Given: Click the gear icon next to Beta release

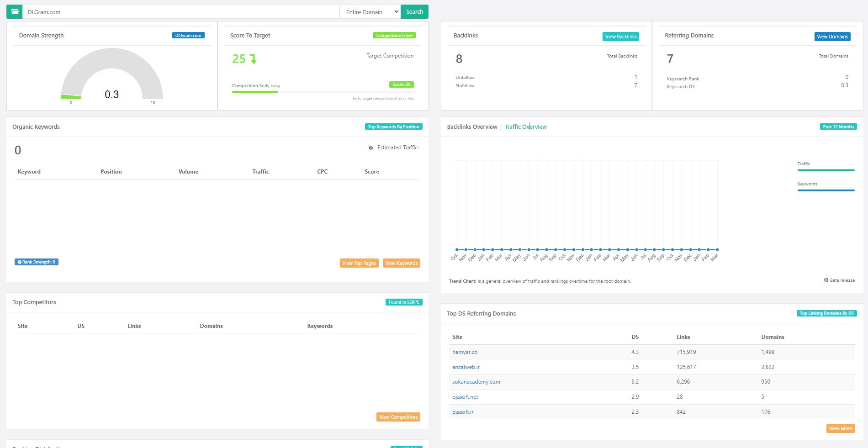Looking at the screenshot, I should [x=826, y=280].
